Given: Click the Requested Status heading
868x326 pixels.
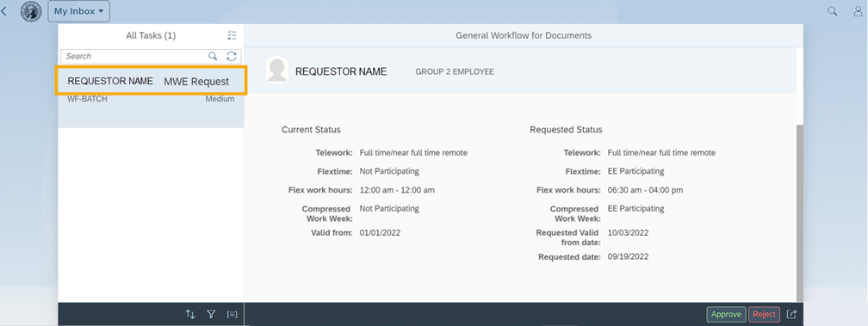Looking at the screenshot, I should point(566,130).
